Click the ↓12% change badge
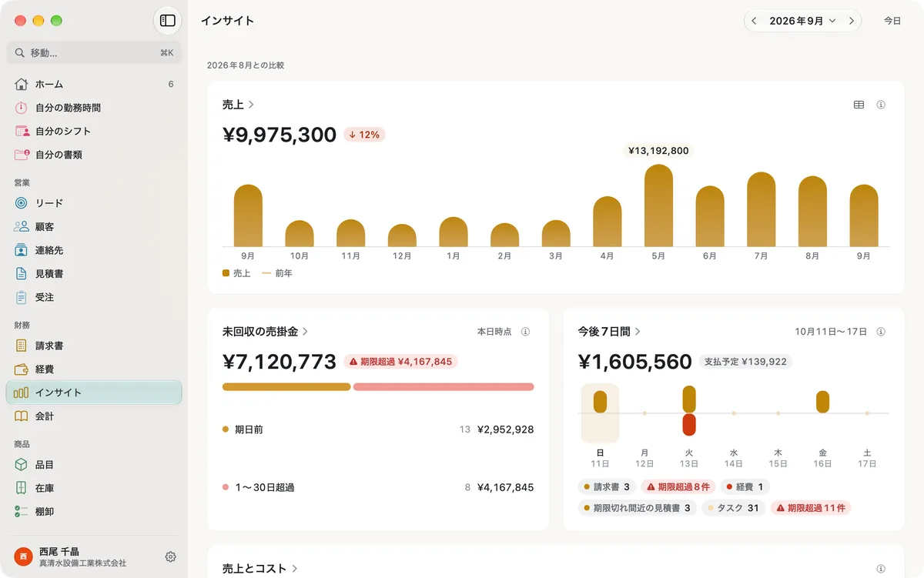924x578 pixels. tap(364, 135)
